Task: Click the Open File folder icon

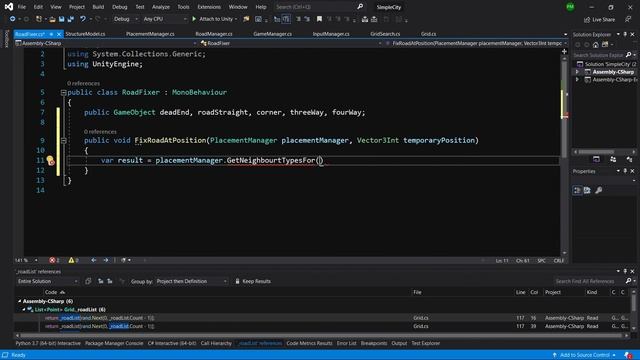Action: (52, 19)
